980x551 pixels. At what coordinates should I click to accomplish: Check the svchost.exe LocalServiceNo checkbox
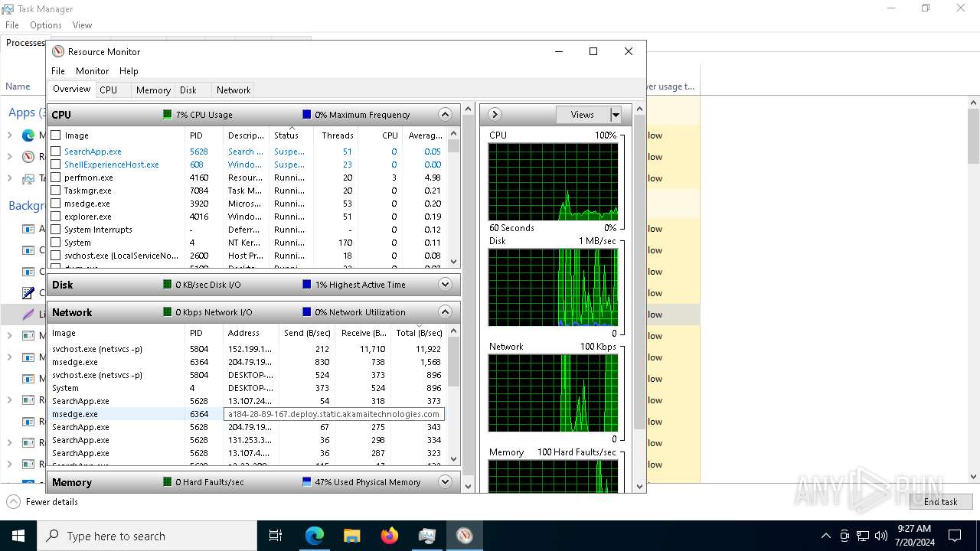point(55,256)
